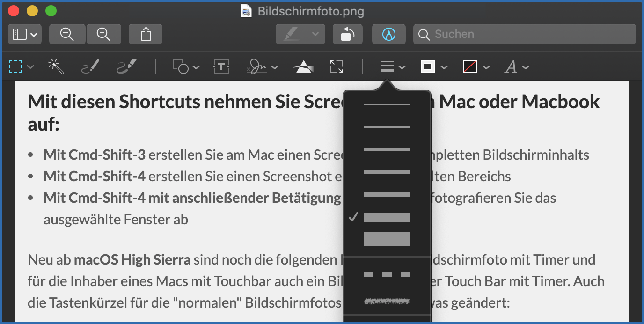The image size is (644, 324).
Task: Rotate the image left
Action: point(347,34)
